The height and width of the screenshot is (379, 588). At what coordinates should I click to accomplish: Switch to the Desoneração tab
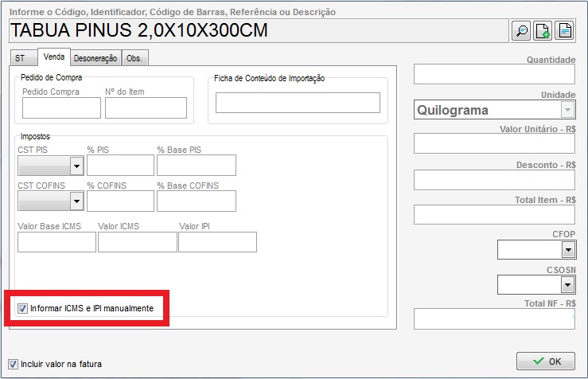95,58
